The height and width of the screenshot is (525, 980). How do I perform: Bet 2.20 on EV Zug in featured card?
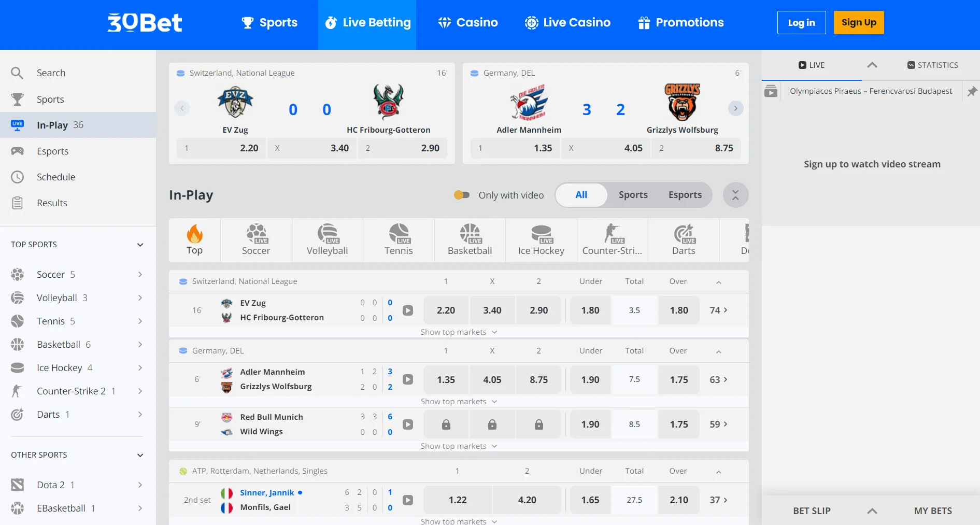click(221, 148)
